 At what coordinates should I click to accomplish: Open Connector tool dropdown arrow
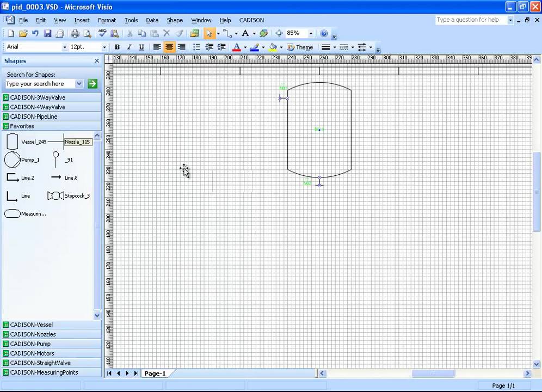point(236,34)
